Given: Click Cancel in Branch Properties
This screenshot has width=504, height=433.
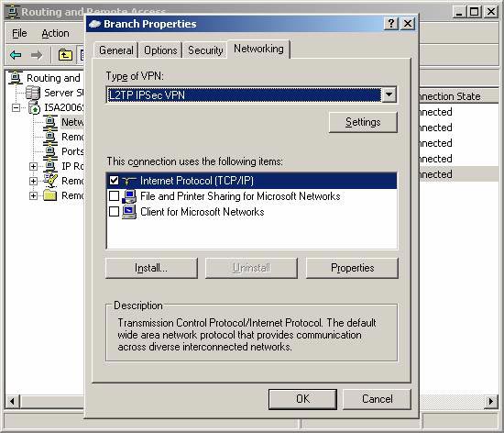Looking at the screenshot, I should [x=377, y=399].
